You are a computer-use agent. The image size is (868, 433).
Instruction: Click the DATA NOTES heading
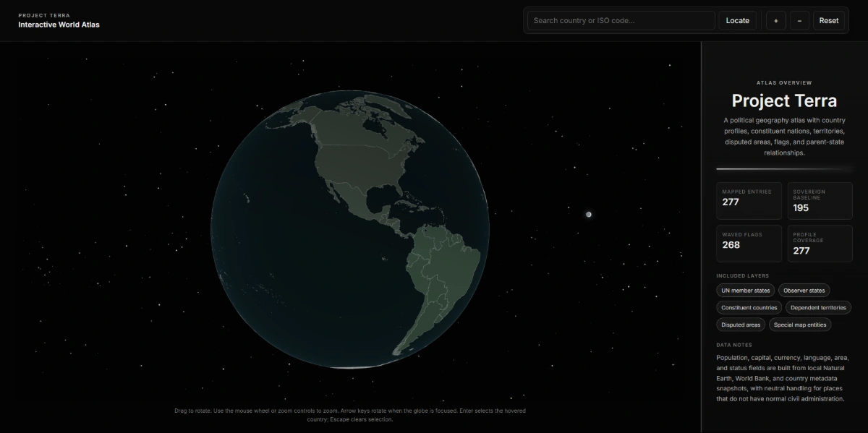click(734, 345)
